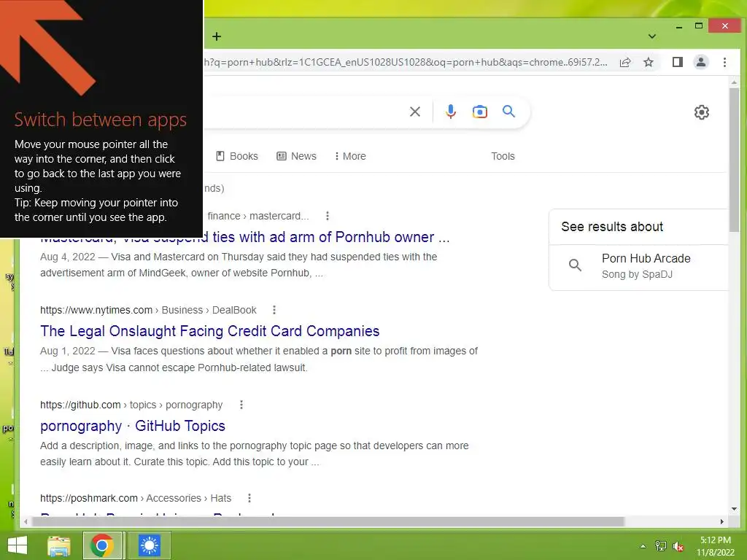Switch to the News results tab
The width and height of the screenshot is (747, 560).
click(x=296, y=156)
